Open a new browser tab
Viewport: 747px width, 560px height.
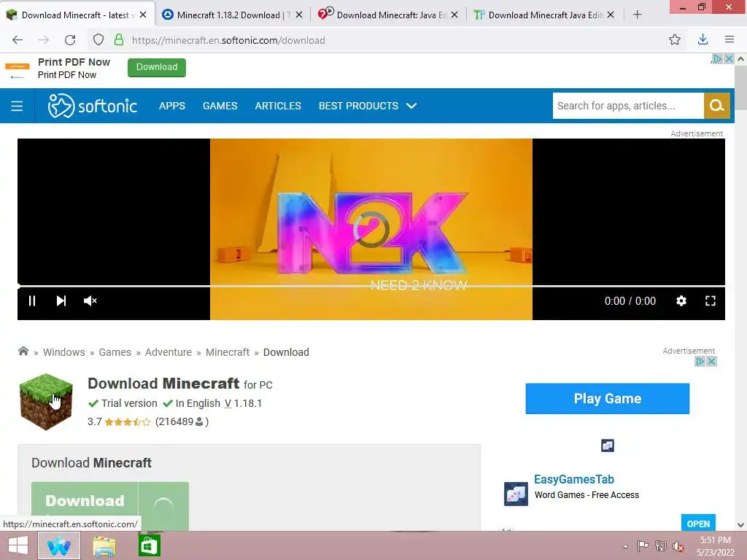tap(638, 15)
